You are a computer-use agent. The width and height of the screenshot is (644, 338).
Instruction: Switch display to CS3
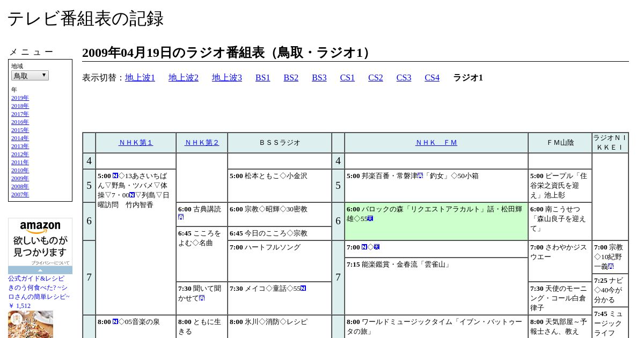point(404,78)
